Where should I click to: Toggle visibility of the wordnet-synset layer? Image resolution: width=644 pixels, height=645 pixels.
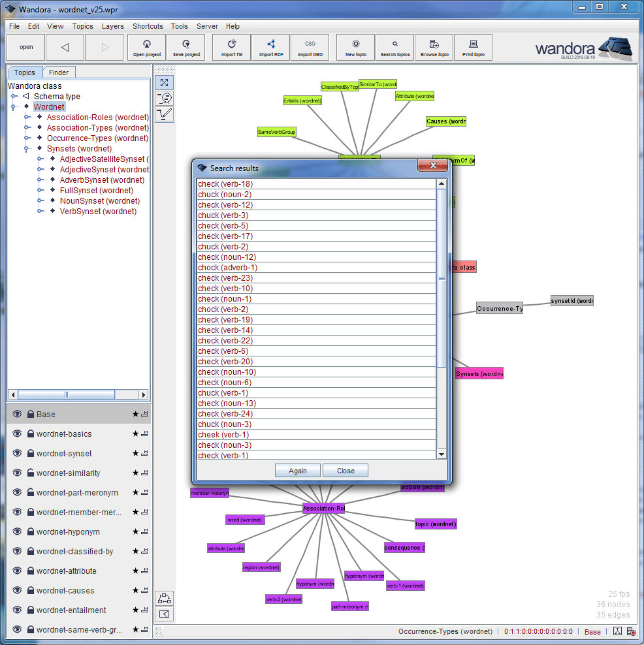[x=16, y=453]
